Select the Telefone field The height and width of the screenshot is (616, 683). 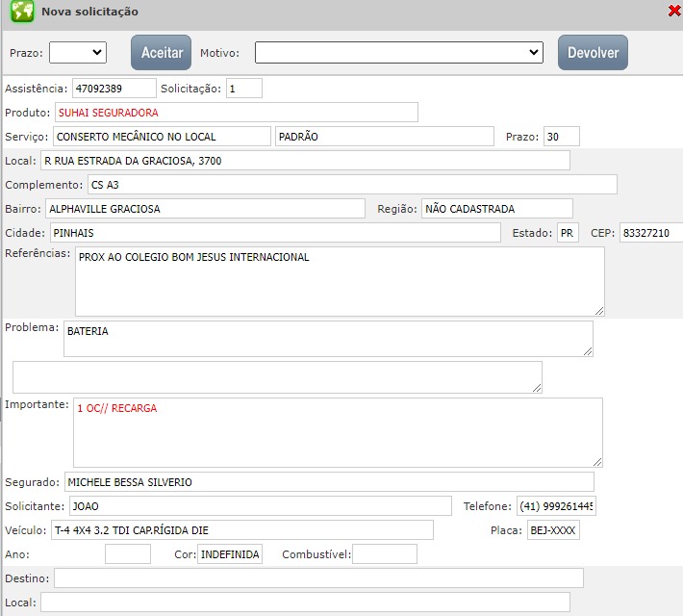point(555,506)
